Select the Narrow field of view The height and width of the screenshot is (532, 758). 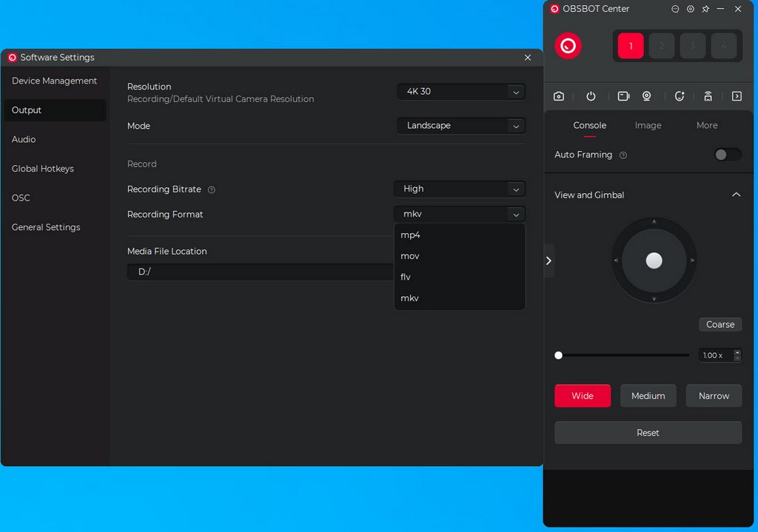click(714, 396)
